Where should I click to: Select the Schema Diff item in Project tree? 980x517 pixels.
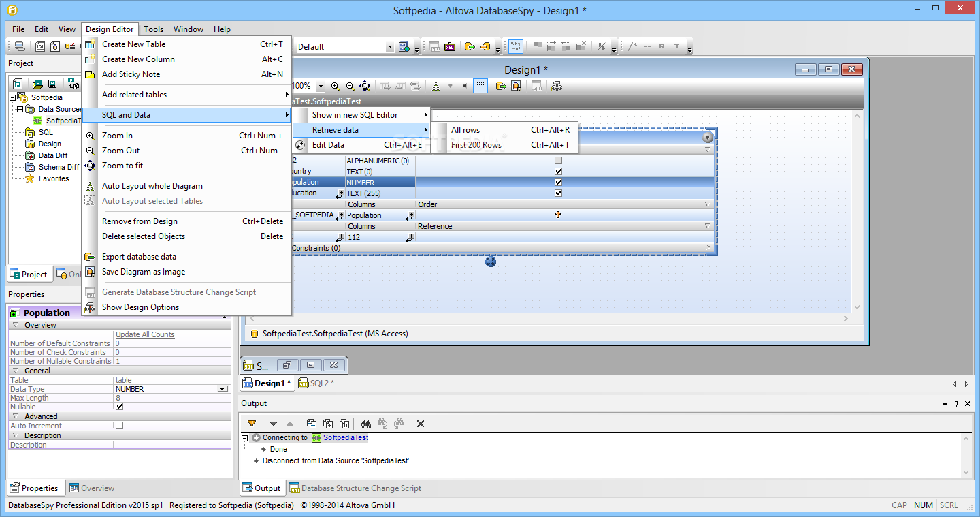[59, 167]
